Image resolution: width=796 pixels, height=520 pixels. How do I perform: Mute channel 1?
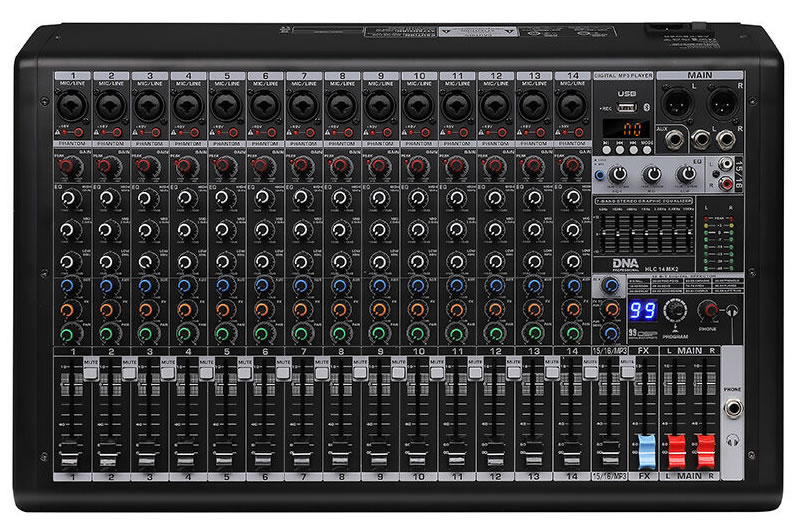(x=91, y=373)
